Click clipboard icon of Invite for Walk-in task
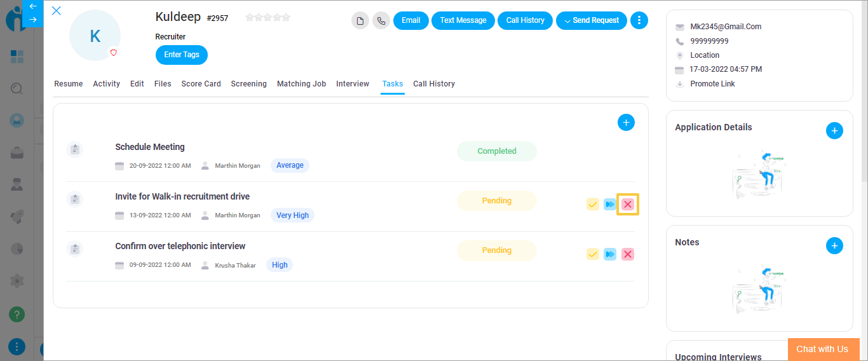The width and height of the screenshot is (868, 361). pyautogui.click(x=75, y=199)
